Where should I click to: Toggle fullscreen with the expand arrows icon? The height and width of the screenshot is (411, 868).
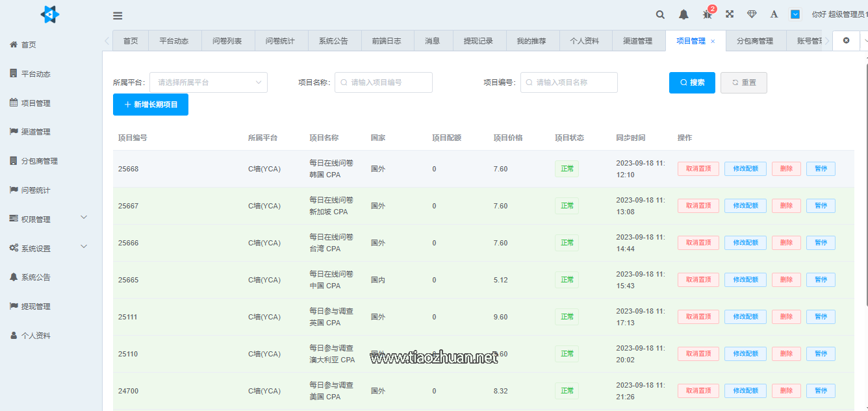point(730,14)
